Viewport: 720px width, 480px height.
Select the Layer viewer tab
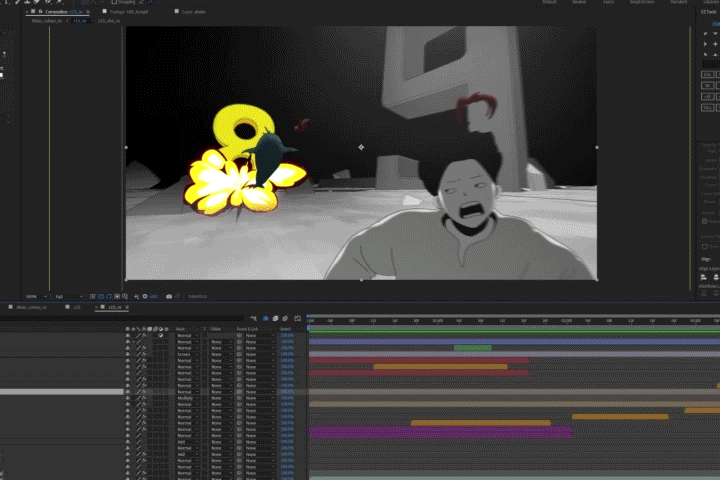(193, 11)
